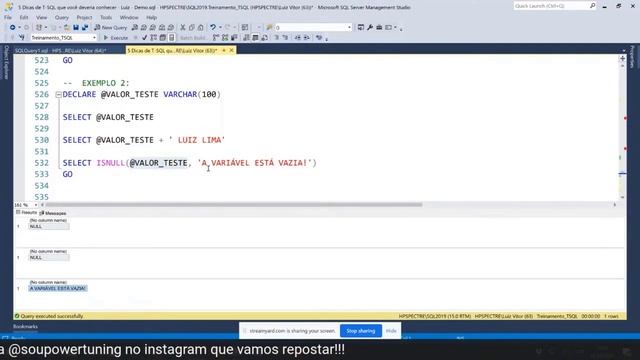Click the Save file icon
This screenshot has width=640, height=360.
point(76,27)
